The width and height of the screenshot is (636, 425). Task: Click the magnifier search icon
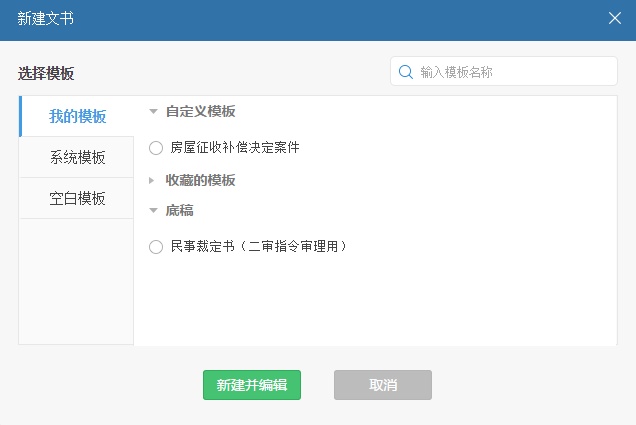406,72
